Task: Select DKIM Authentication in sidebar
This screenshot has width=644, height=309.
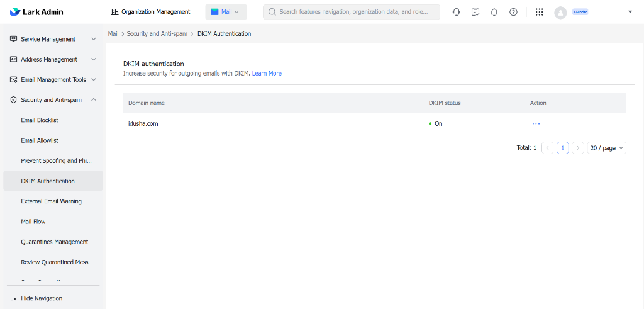Action: [x=53, y=181]
